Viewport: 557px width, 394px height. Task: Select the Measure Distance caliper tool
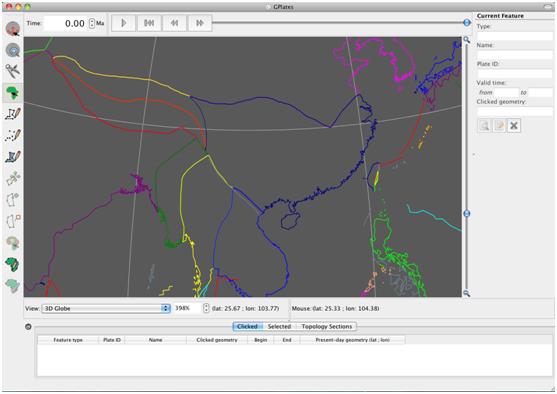coord(13,71)
